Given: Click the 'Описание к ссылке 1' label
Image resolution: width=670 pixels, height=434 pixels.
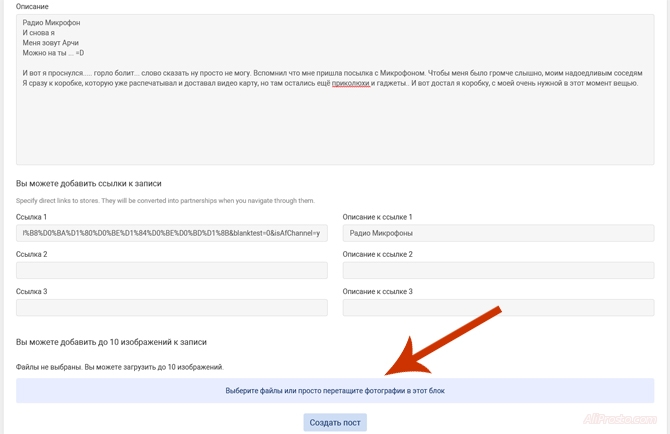Looking at the screenshot, I should tap(377, 217).
